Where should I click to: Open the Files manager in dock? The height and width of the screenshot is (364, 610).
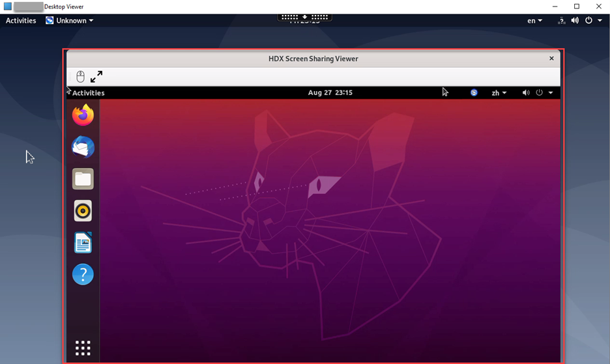pos(83,179)
